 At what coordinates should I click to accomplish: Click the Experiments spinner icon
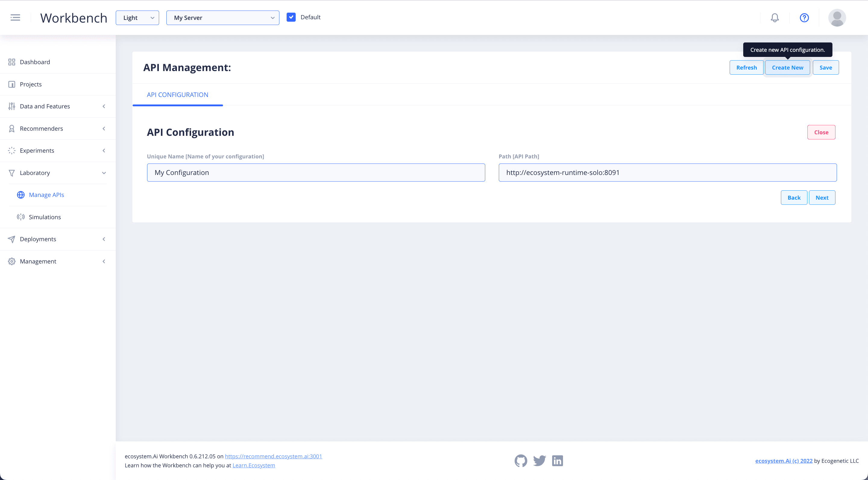click(x=11, y=151)
